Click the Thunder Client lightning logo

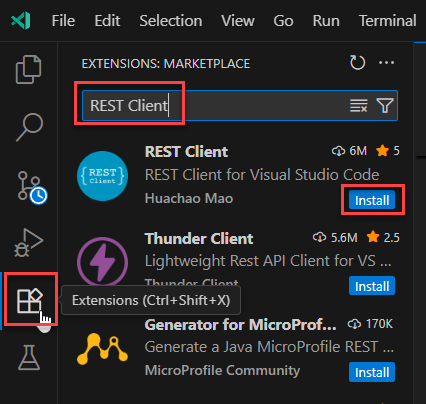click(x=102, y=262)
